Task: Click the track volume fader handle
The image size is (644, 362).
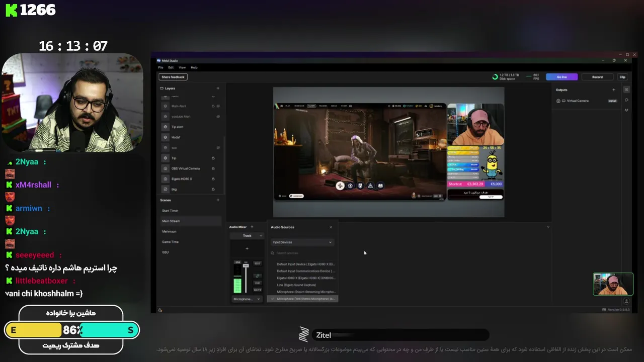Action: (x=246, y=265)
